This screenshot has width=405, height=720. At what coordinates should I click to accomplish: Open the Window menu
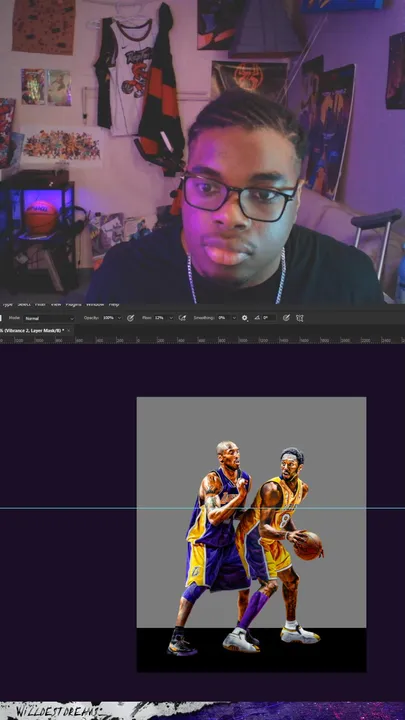pyautogui.click(x=95, y=304)
